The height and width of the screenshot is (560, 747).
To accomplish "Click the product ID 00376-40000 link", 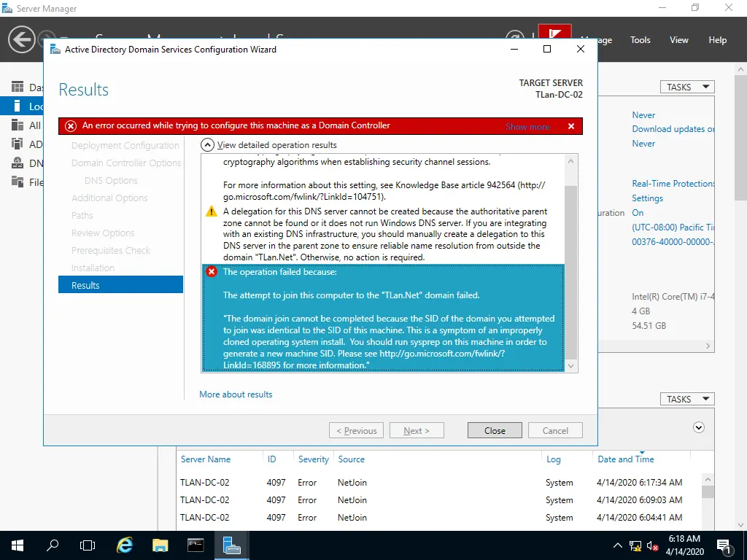I will pyautogui.click(x=673, y=242).
